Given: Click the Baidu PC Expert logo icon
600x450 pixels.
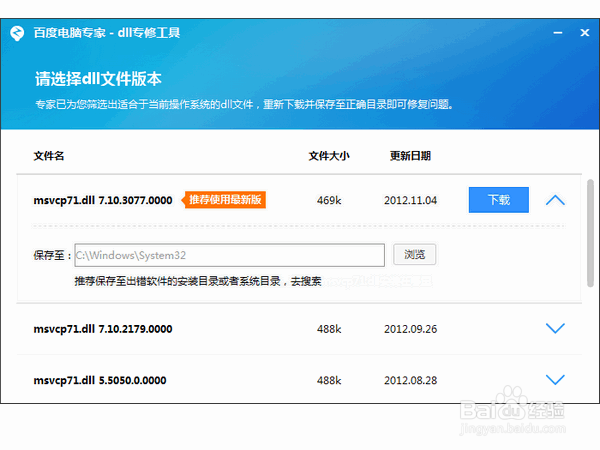Looking at the screenshot, I should (17, 33).
